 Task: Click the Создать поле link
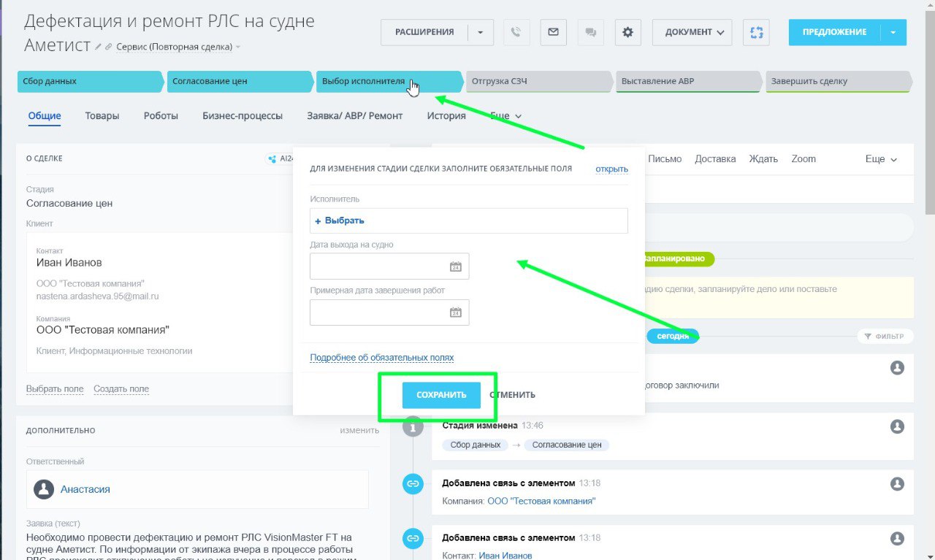(121, 389)
